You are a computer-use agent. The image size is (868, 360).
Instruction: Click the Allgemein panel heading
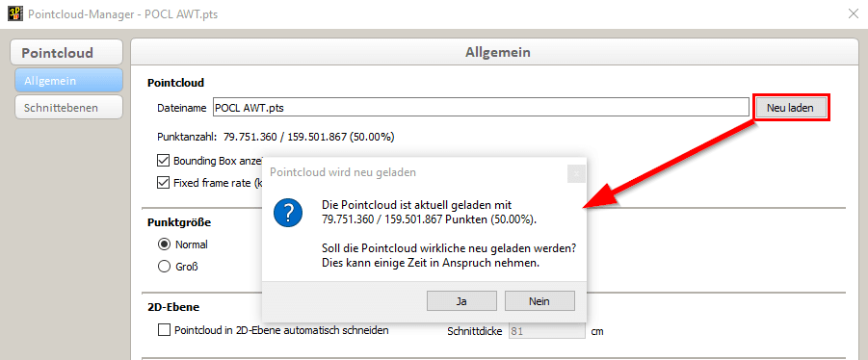pos(498,53)
